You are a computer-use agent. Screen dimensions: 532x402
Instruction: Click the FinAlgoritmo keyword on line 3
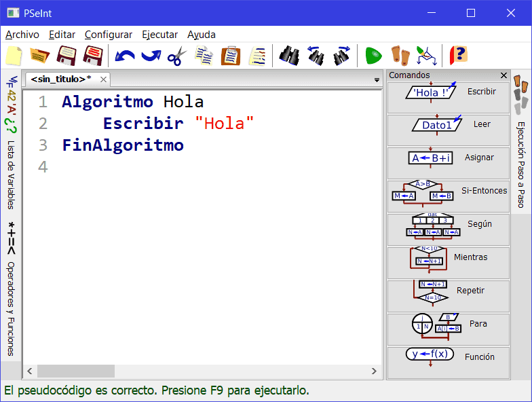(x=123, y=145)
